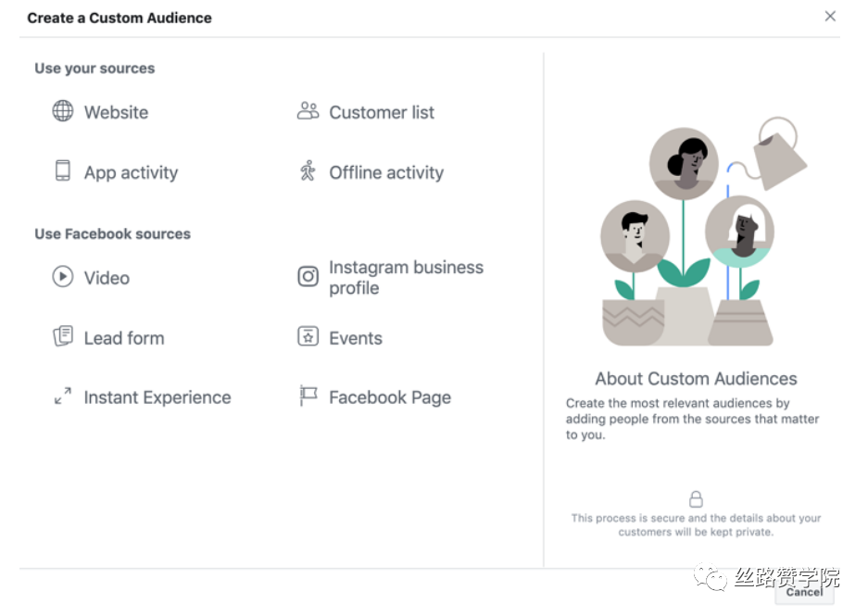Click the 'Create the most relevant audiences' description

tap(692, 419)
